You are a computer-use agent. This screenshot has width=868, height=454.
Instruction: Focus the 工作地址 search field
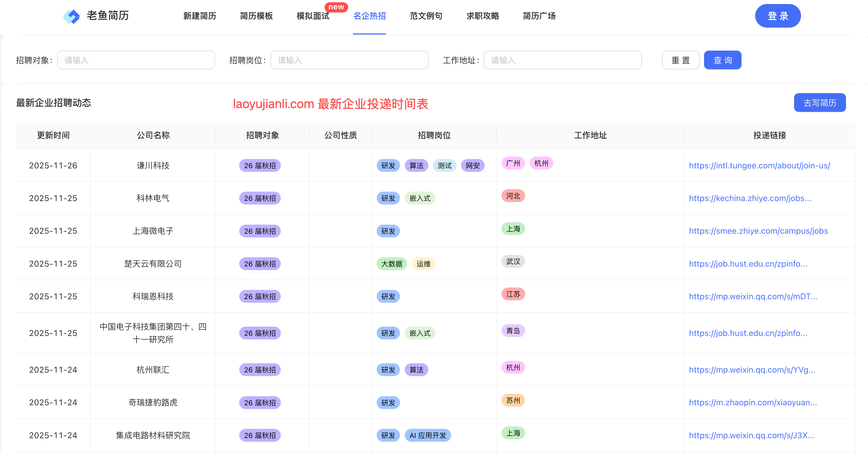point(562,60)
